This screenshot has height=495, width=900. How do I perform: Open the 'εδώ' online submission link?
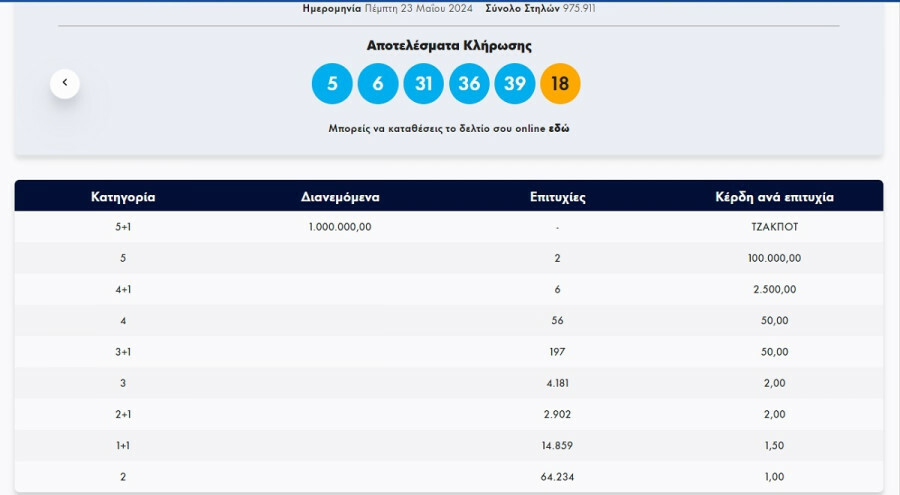tap(559, 129)
